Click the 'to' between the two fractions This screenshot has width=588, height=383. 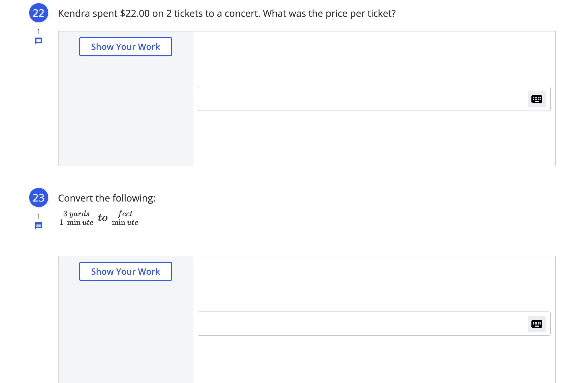click(103, 218)
